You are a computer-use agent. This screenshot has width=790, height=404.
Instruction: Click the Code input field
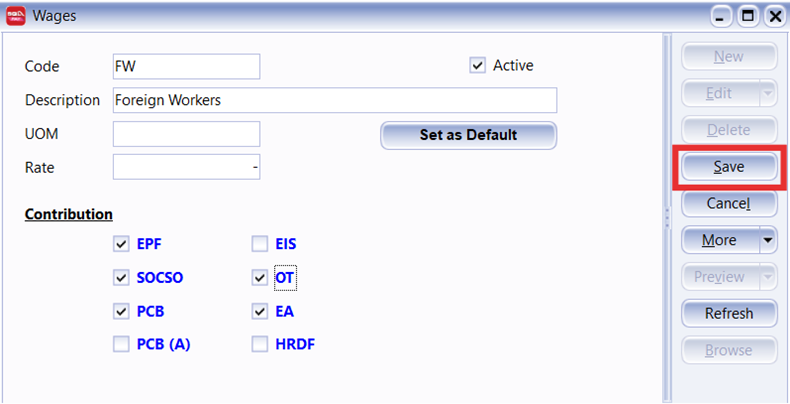(186, 66)
